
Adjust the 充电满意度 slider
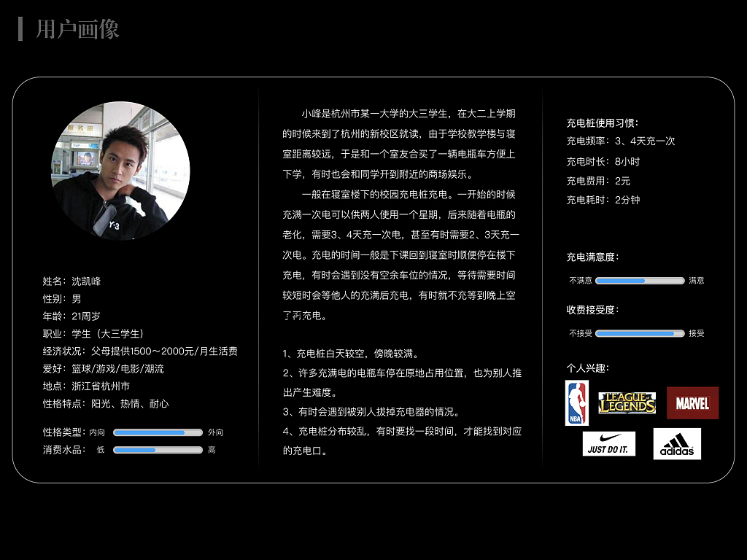tap(640, 281)
